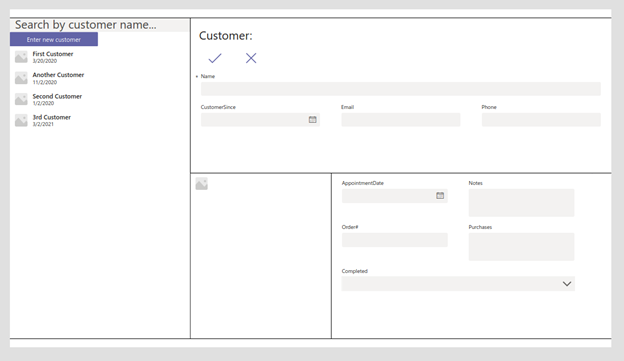
Task: Click the 11/2/2020 date text
Action: pyautogui.click(x=45, y=82)
